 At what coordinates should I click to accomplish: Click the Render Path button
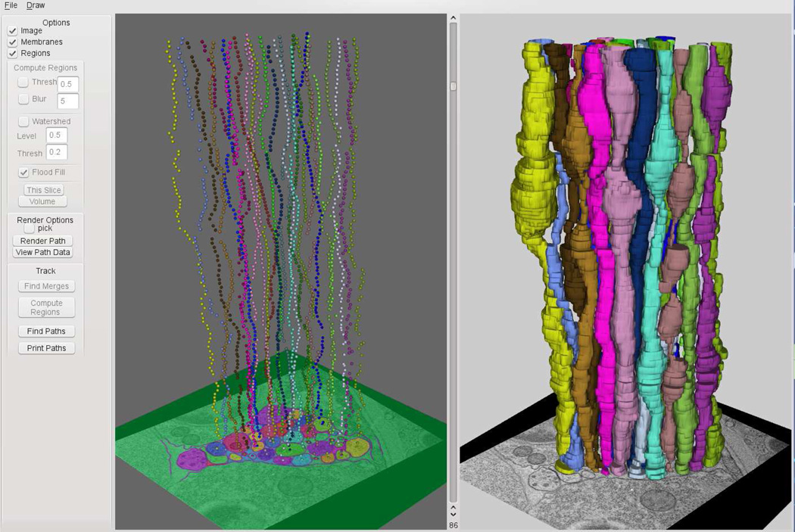pyautogui.click(x=42, y=241)
